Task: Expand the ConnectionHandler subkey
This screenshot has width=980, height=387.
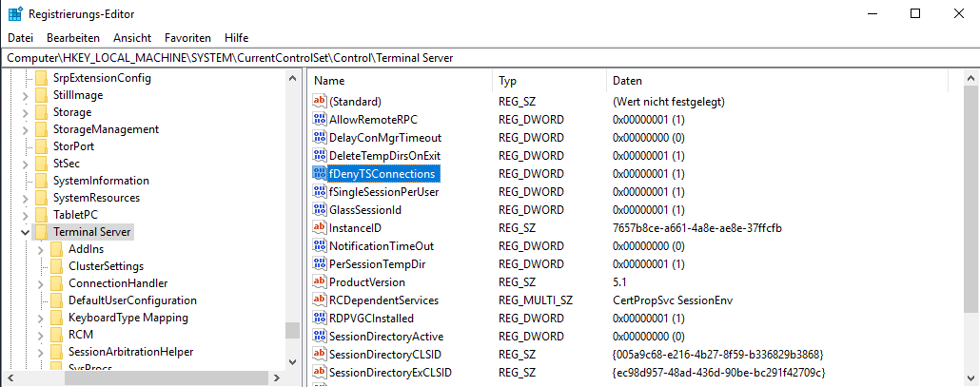Action: (x=40, y=283)
